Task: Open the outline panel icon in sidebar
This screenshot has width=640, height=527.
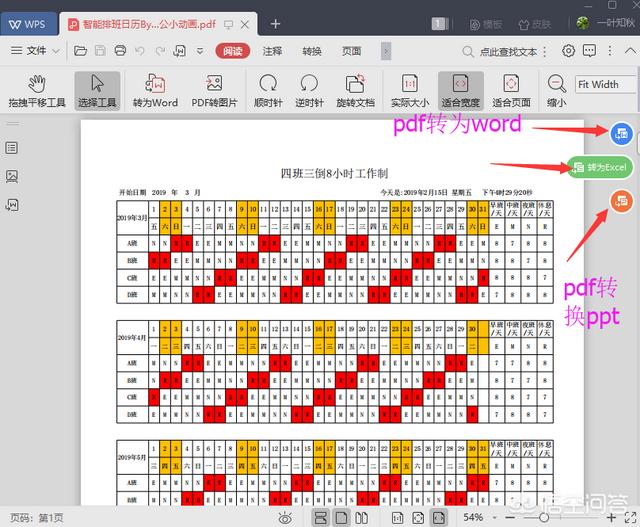Action: point(12,148)
